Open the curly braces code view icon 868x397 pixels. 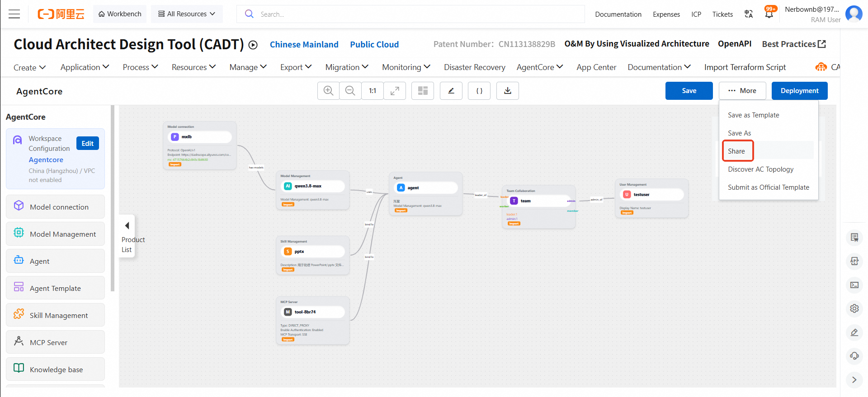click(x=479, y=91)
